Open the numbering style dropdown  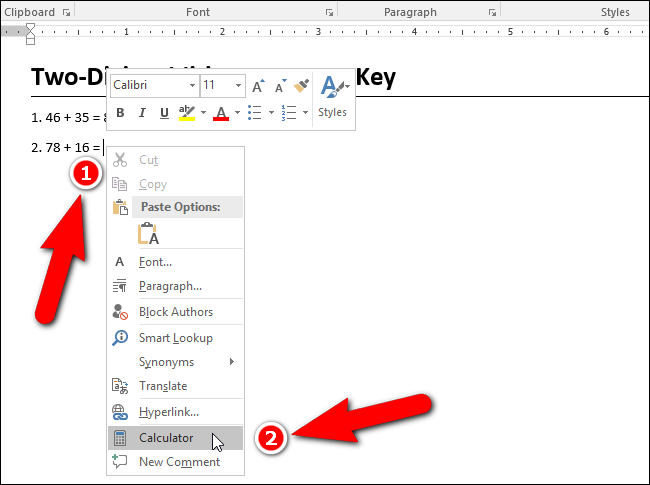tap(306, 112)
